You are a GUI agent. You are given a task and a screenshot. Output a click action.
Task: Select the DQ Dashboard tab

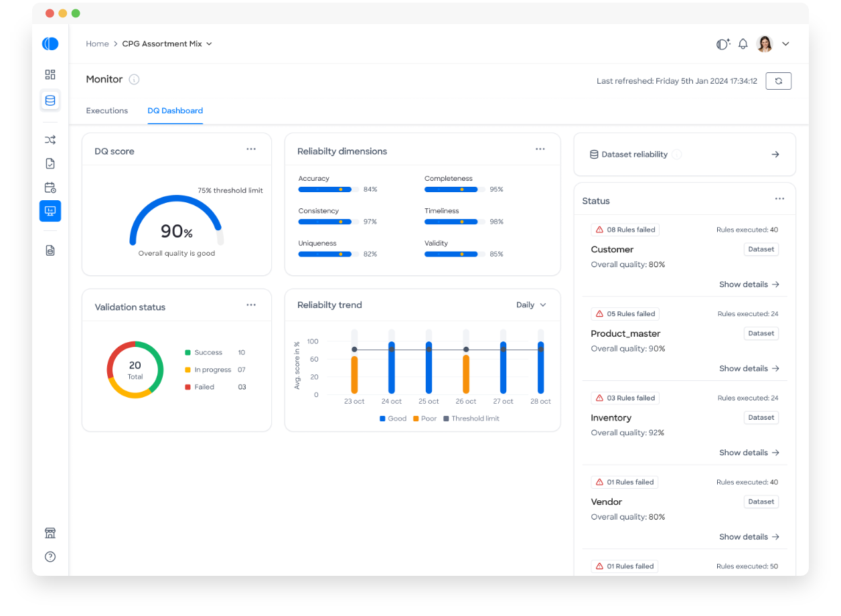coord(175,111)
